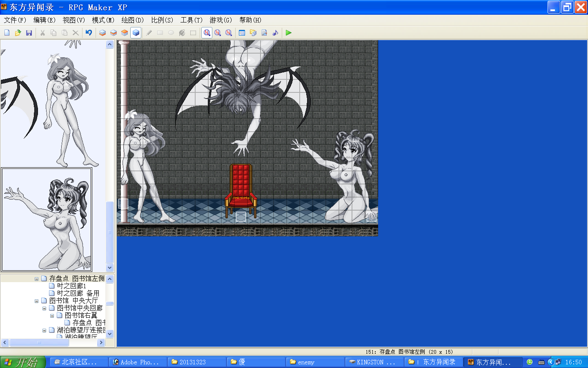
Task: Click the Delete X toolbar icon
Action: pyautogui.click(x=76, y=33)
